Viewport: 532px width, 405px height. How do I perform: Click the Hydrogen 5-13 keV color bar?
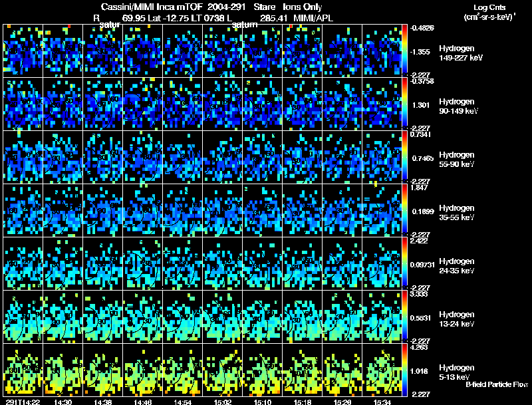coord(404,370)
